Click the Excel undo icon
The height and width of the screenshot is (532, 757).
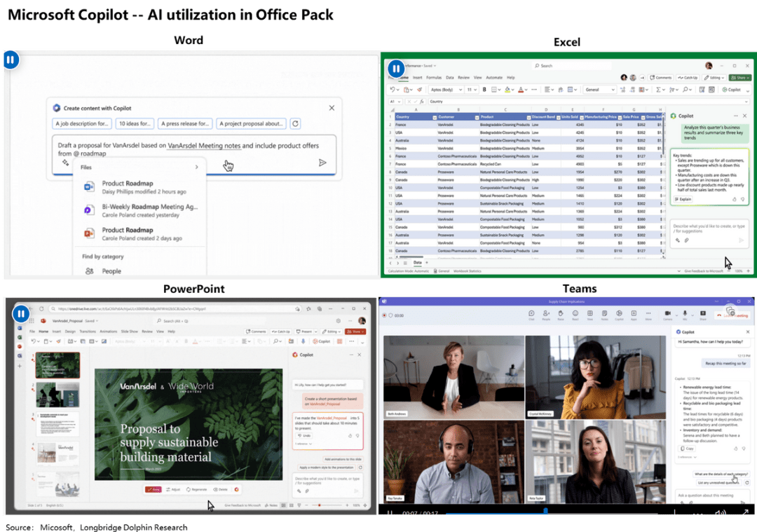coord(393,89)
